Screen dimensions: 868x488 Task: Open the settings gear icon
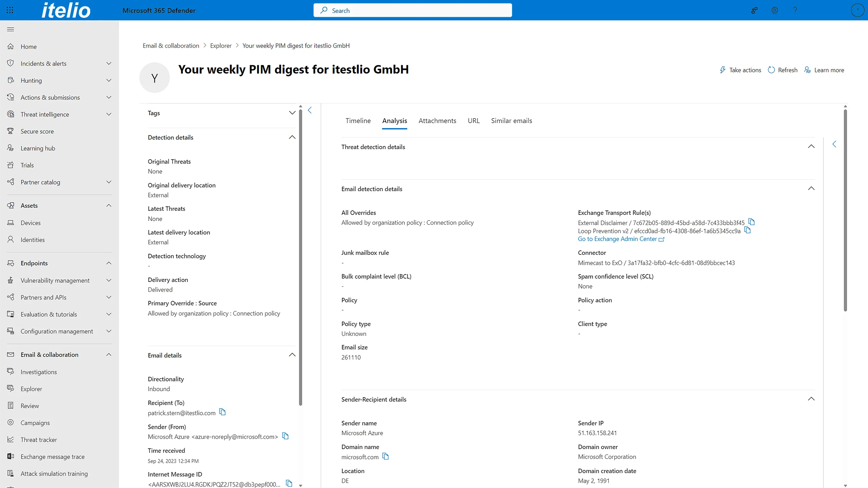(774, 10)
